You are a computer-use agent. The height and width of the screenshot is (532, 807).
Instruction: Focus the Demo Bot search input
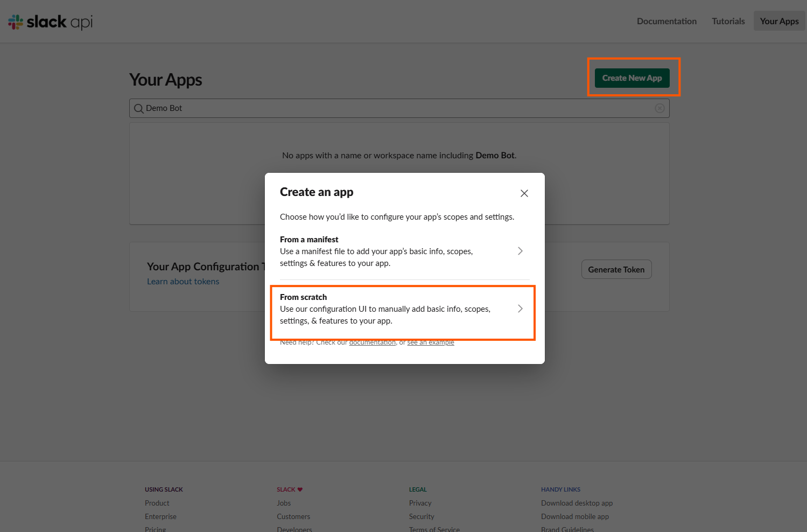click(x=398, y=108)
